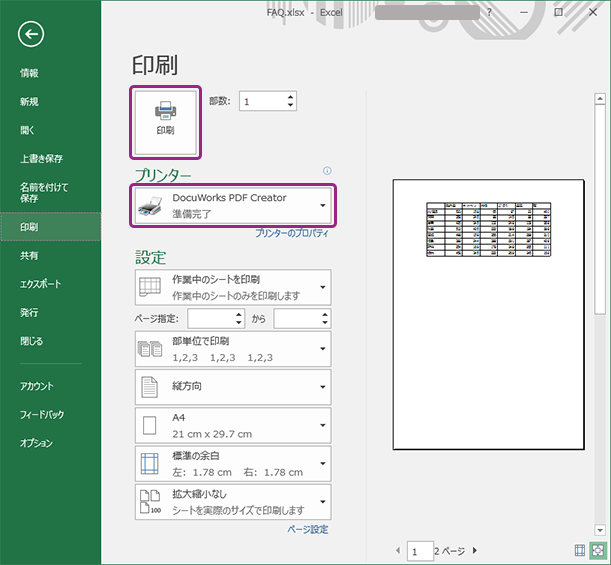This screenshot has height=565, width=611.
Task: Click the Print button with printer icon
Action: (165, 120)
